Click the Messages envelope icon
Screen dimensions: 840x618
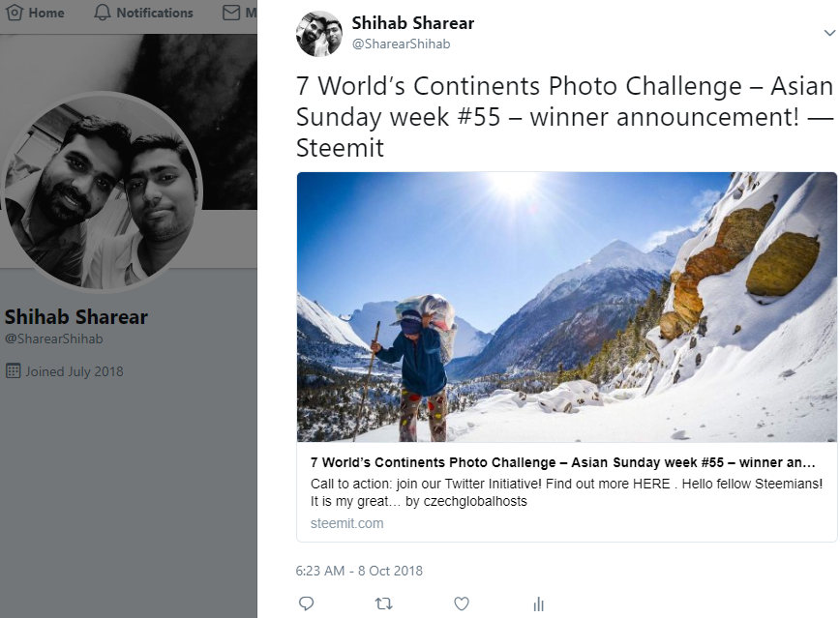pos(231,13)
